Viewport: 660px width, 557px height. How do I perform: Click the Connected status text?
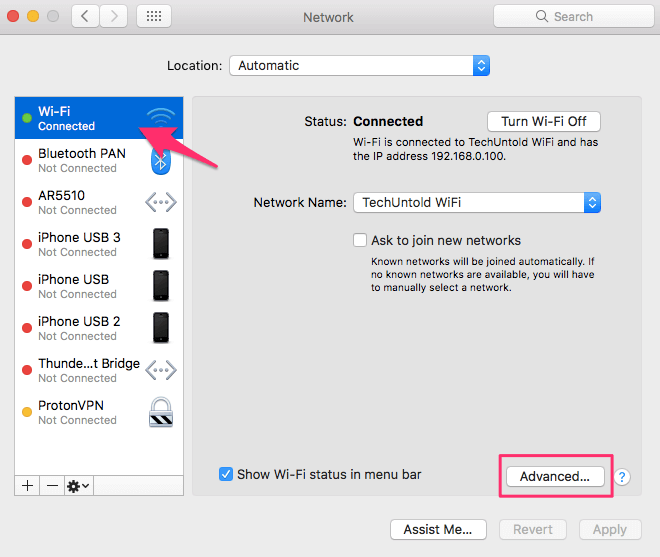[388, 121]
